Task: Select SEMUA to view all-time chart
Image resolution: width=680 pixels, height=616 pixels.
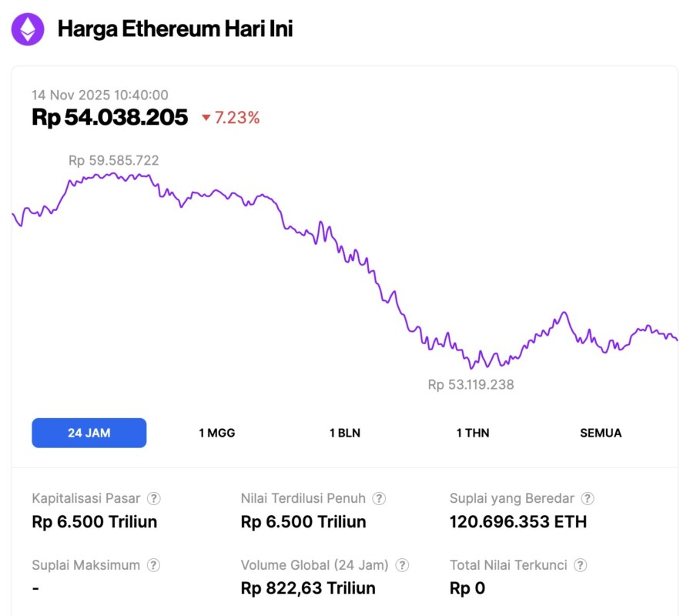Action: [x=601, y=433]
